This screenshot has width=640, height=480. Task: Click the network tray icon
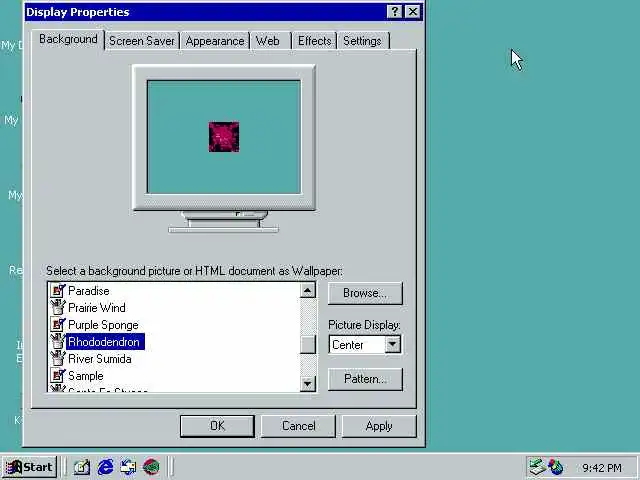point(537,467)
